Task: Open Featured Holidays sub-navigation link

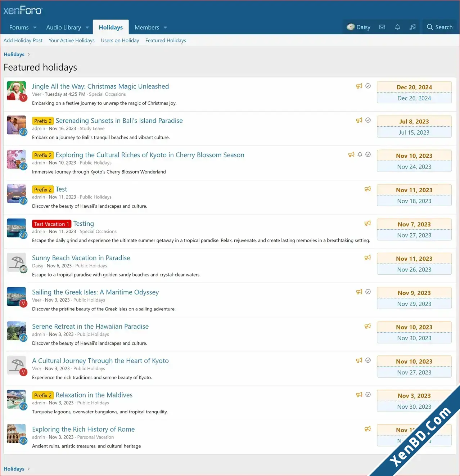Action: click(166, 40)
